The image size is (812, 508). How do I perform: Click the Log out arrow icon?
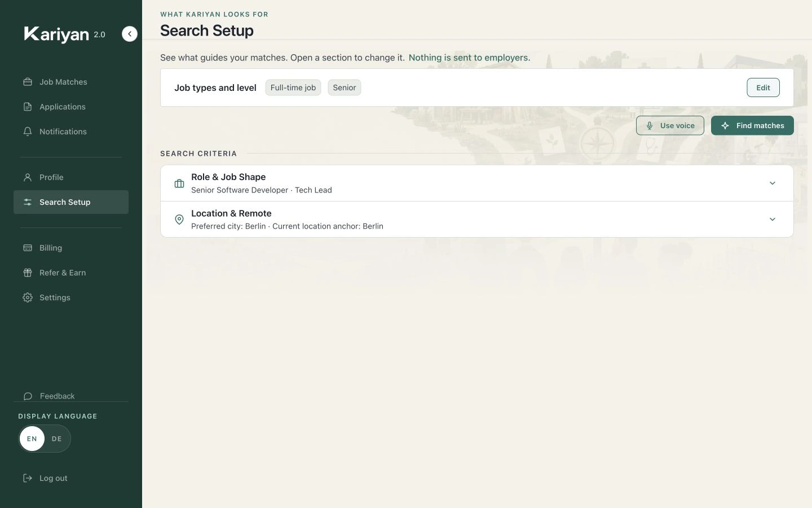pos(28,478)
